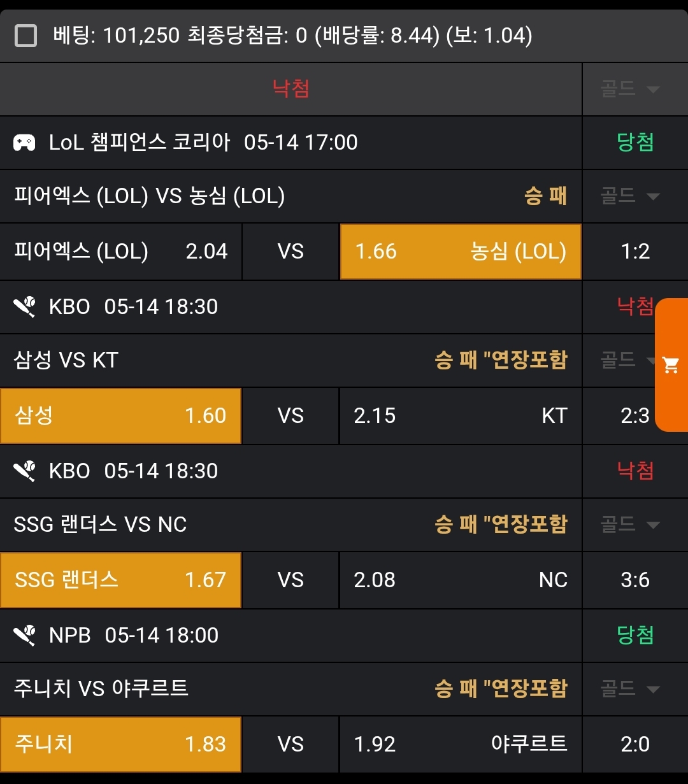Open 골드 dropdown for 주니치 VS 야쿠르트

tap(629, 689)
